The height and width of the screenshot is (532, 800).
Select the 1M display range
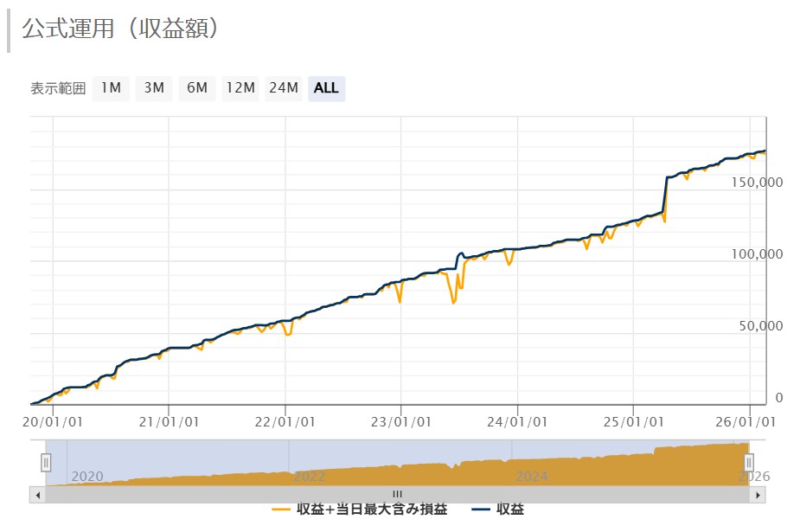pos(111,88)
